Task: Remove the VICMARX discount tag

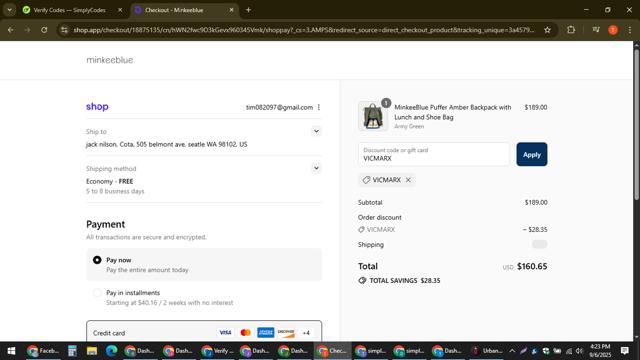Action: tap(408, 180)
